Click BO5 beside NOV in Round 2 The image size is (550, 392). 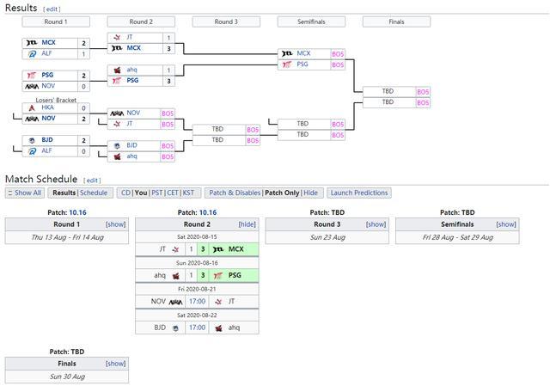click(x=168, y=113)
